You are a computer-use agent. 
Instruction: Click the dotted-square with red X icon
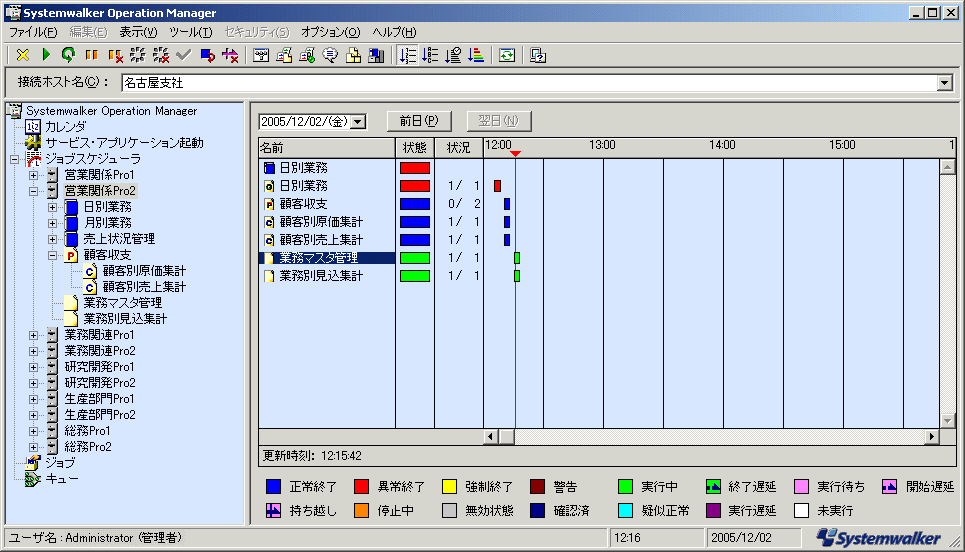click(161, 55)
